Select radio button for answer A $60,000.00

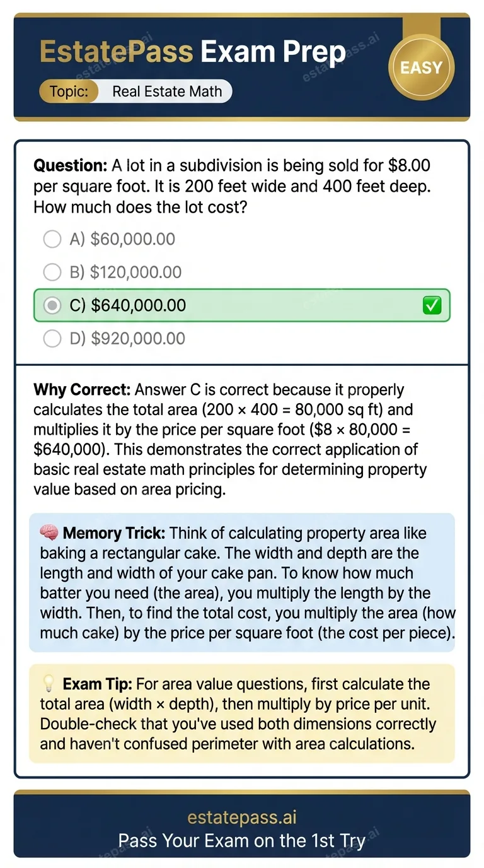(x=52, y=238)
